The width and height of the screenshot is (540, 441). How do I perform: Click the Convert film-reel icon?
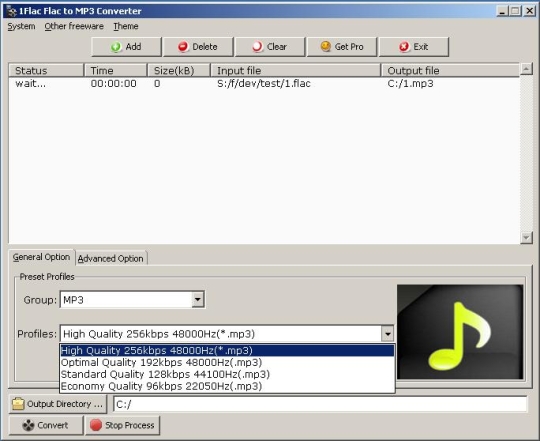click(28, 425)
